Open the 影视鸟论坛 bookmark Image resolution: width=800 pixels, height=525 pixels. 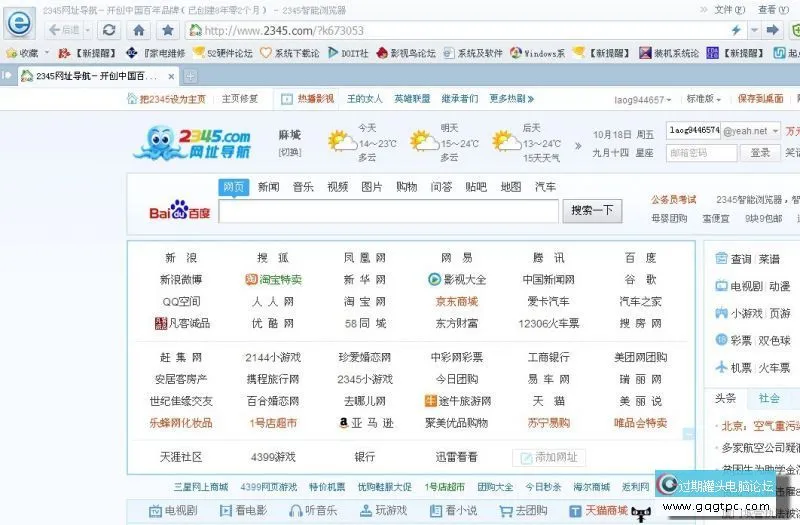[x=406, y=53]
